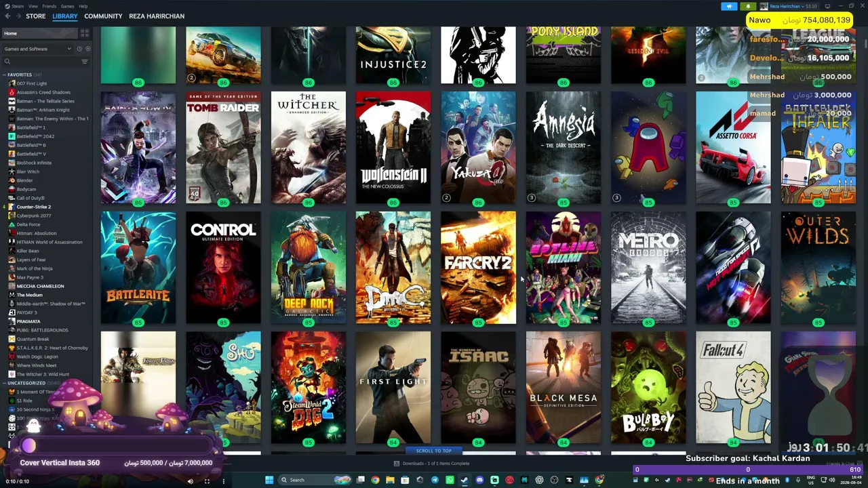The height and width of the screenshot is (488, 868).
Task: Select Counter-Strike 2 in the sidebar
Action: (x=33, y=207)
